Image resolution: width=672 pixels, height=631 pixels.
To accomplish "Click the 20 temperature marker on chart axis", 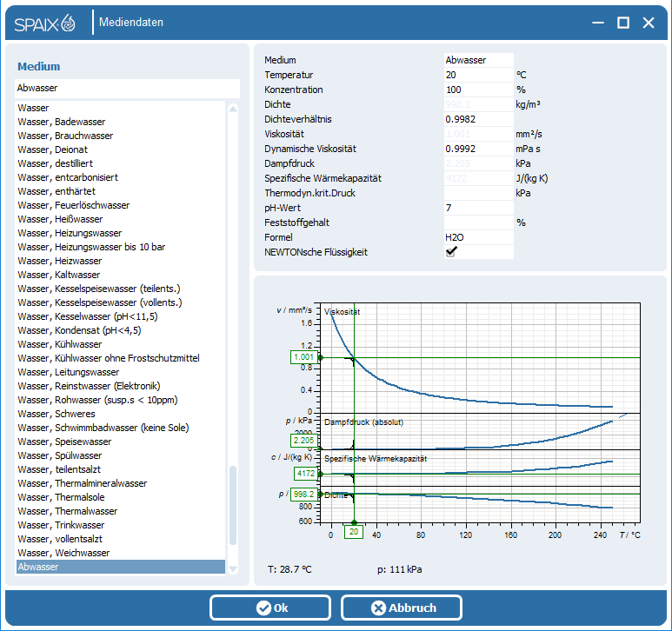I will coord(354,532).
